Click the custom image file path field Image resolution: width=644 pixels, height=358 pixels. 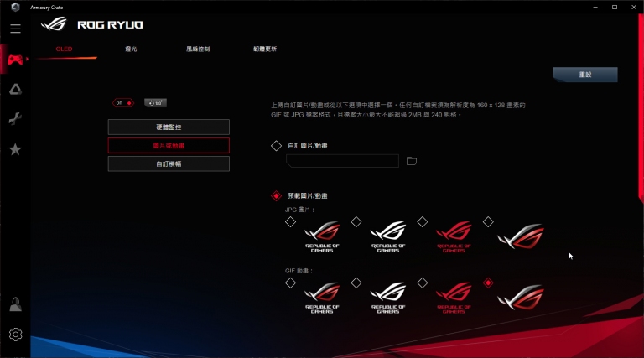(342, 161)
